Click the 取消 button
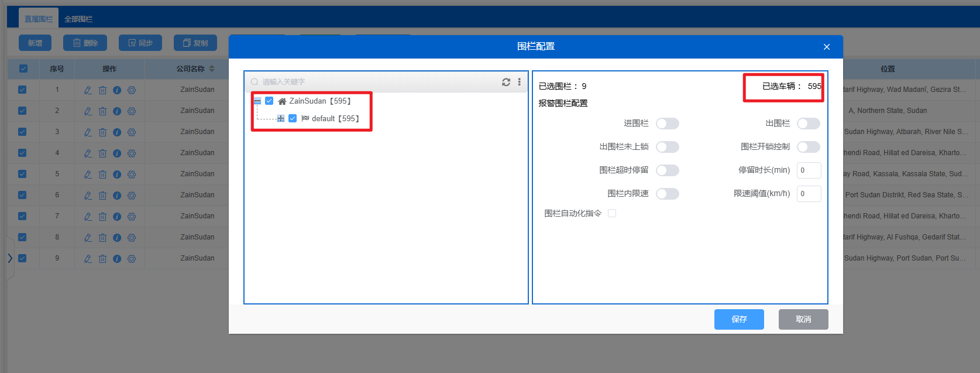980x373 pixels. tap(803, 319)
